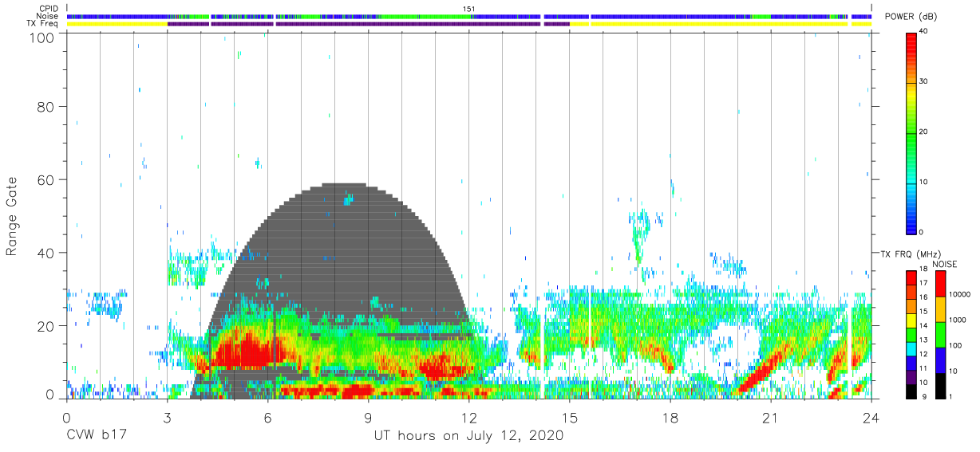Click y-axis tick label '20'
This screenshot has height=452, width=980.
[x=45, y=326]
